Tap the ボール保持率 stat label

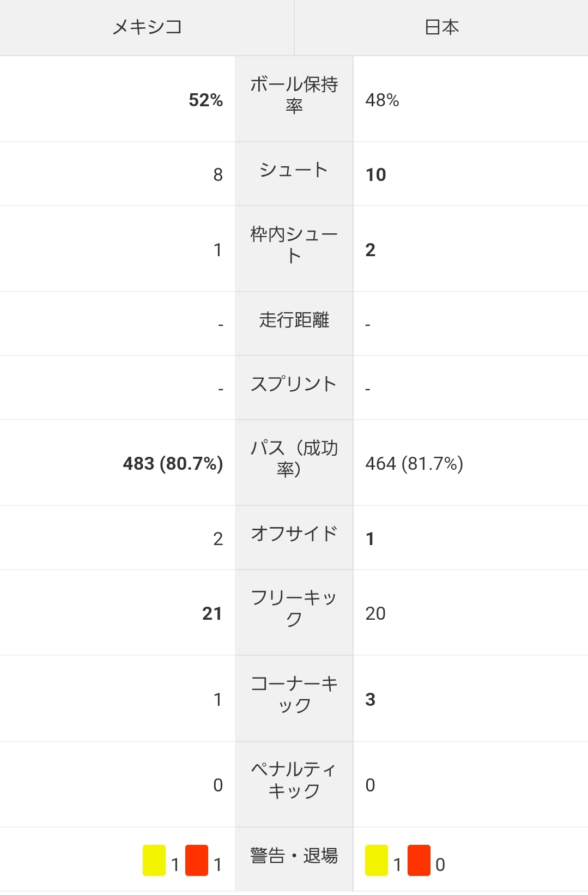coord(294,94)
